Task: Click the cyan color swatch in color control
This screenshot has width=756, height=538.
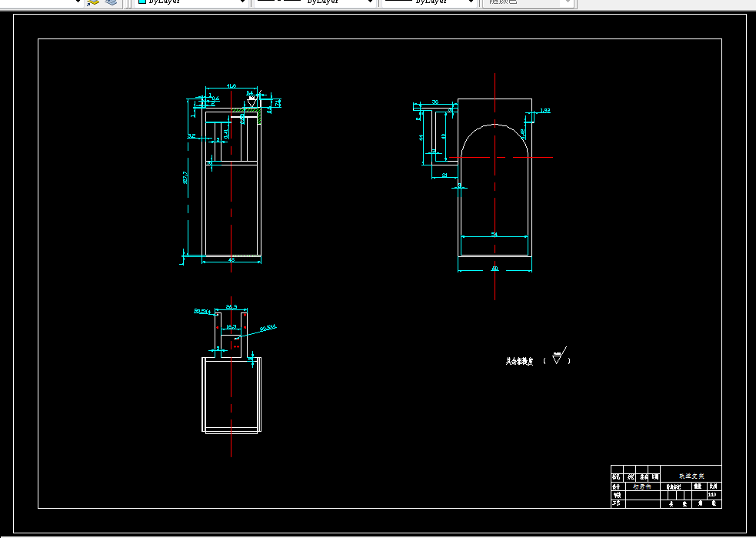Action: (142, 2)
